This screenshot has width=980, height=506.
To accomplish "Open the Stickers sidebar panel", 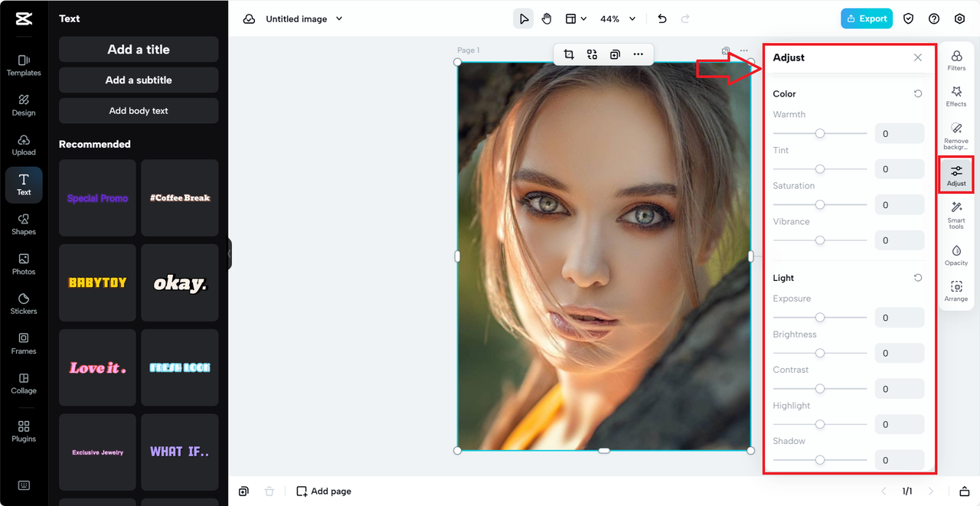I will click(x=24, y=304).
